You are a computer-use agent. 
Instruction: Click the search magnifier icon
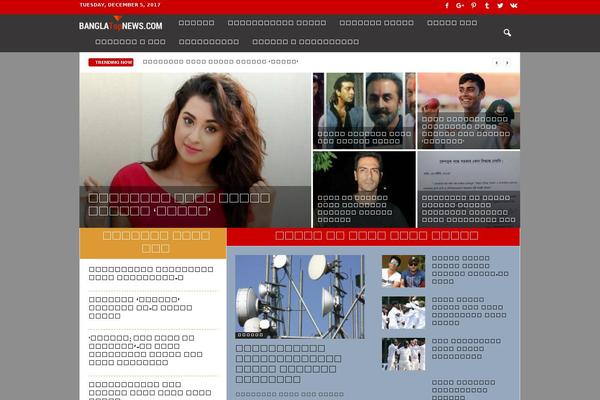tap(507, 33)
